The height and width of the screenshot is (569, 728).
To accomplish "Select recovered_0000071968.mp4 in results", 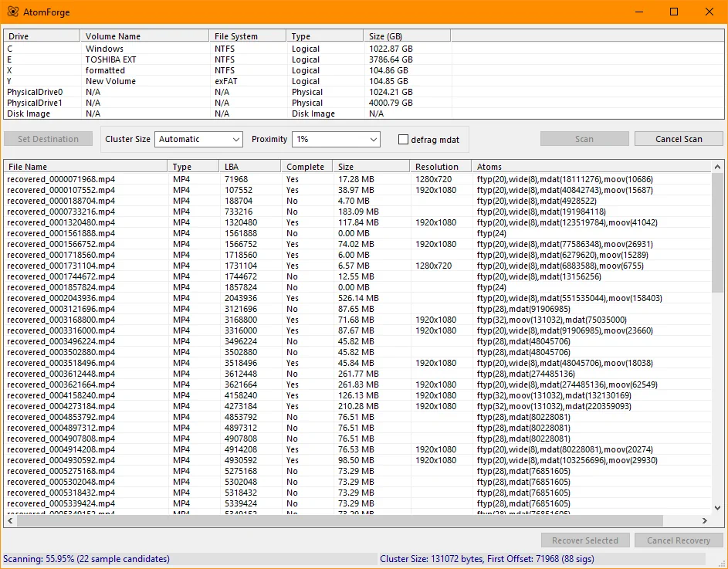I will tap(61, 179).
